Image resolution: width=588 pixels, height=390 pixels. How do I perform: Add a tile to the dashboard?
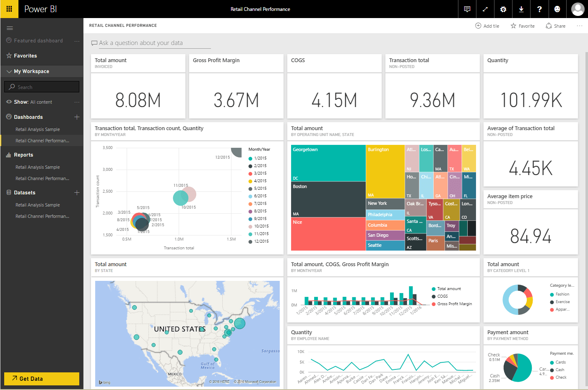487,26
